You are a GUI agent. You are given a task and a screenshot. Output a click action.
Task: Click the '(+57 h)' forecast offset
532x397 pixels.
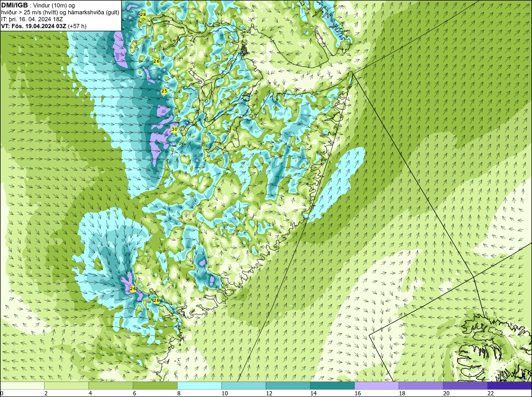tap(77, 26)
